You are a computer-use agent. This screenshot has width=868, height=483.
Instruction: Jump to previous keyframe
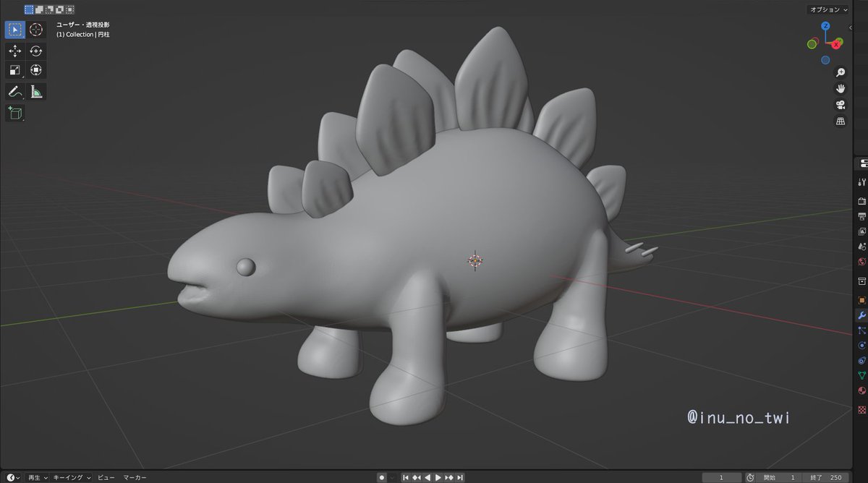417,477
